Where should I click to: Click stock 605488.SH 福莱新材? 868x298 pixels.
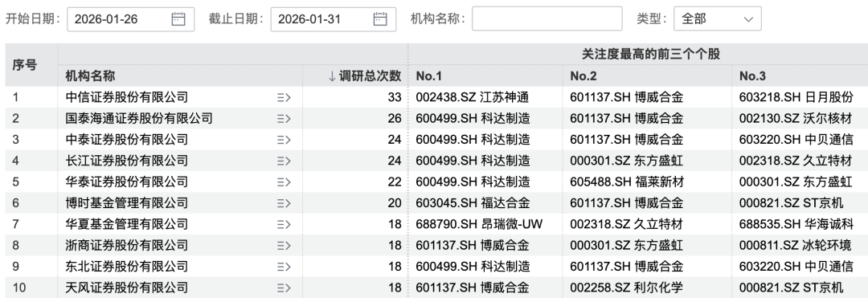coord(627,182)
